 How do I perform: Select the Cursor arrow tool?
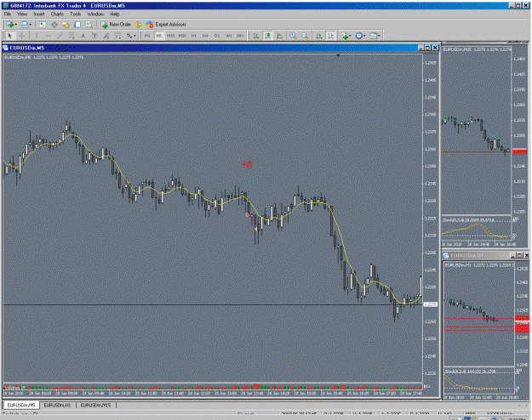tap(10, 36)
